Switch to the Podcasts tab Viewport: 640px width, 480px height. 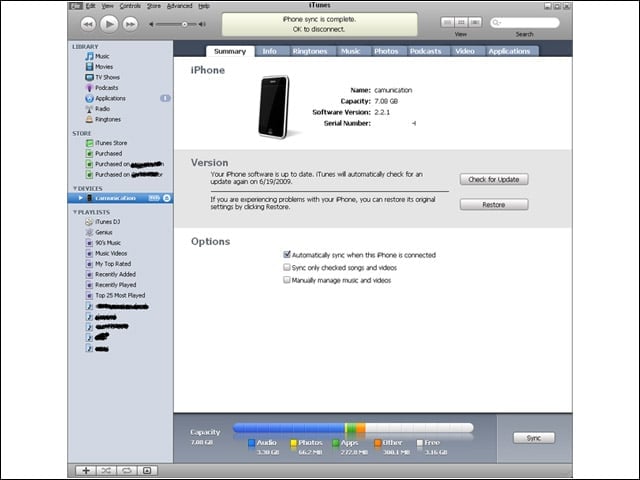coord(426,51)
